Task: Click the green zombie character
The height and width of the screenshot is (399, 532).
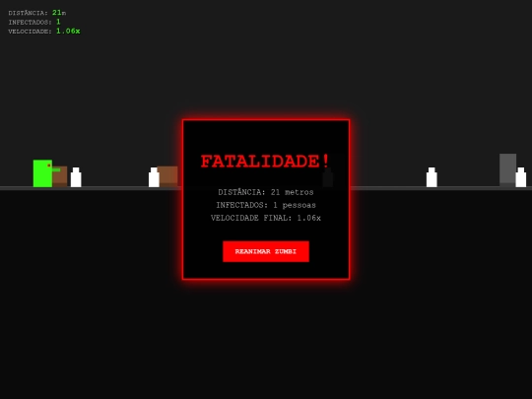Action: coord(42,173)
